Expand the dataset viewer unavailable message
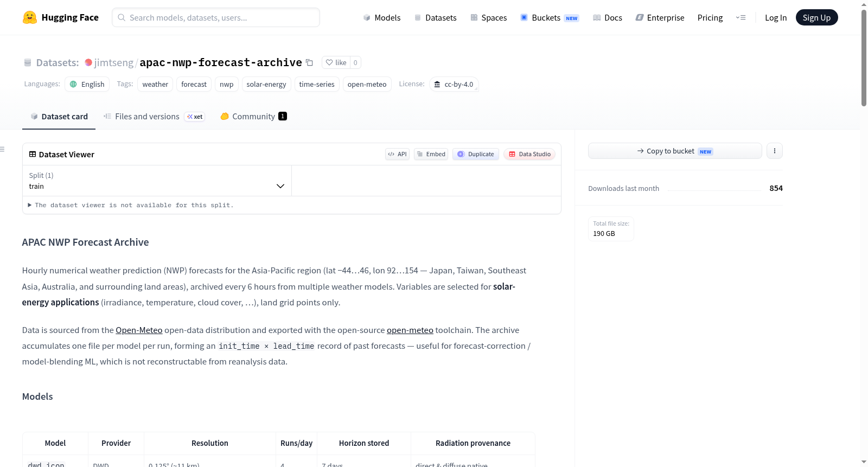 pyautogui.click(x=131, y=205)
